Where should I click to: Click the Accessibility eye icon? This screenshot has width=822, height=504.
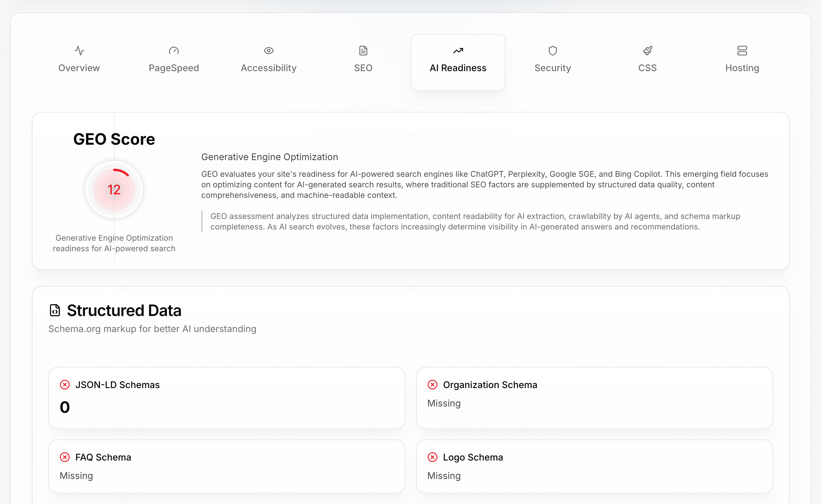269,51
